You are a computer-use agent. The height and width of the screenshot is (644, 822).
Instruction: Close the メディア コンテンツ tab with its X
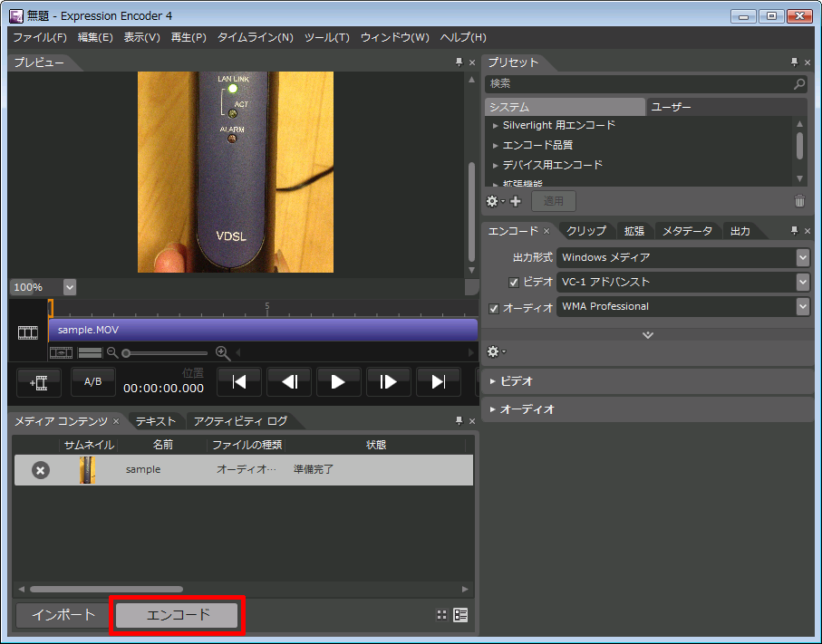pyautogui.click(x=116, y=421)
